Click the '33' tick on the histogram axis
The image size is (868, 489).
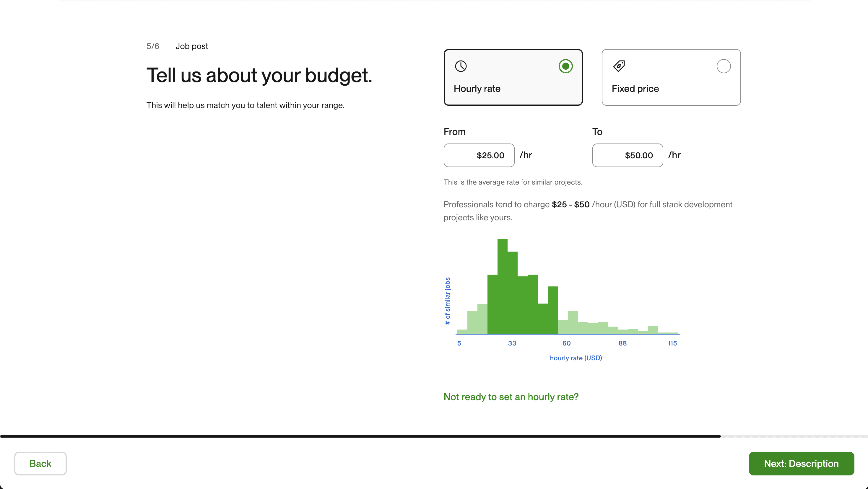pos(512,343)
